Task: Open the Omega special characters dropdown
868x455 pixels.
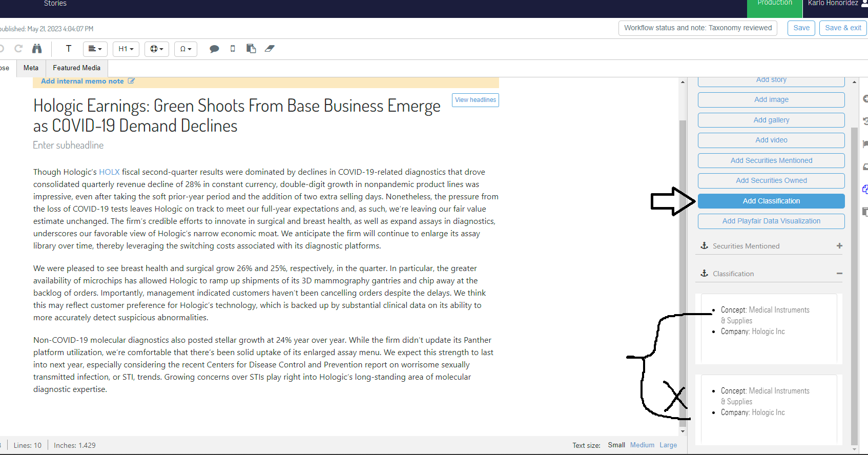Action: [x=185, y=49]
